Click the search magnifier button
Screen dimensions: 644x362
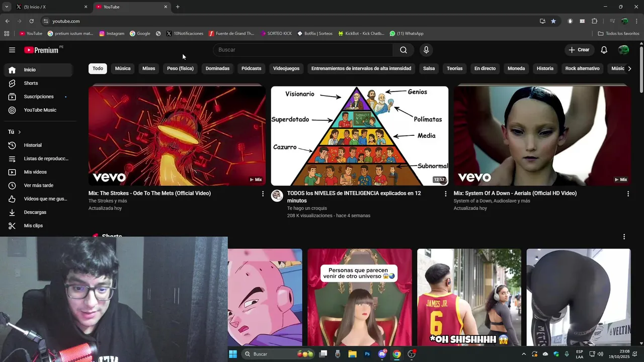click(x=404, y=50)
